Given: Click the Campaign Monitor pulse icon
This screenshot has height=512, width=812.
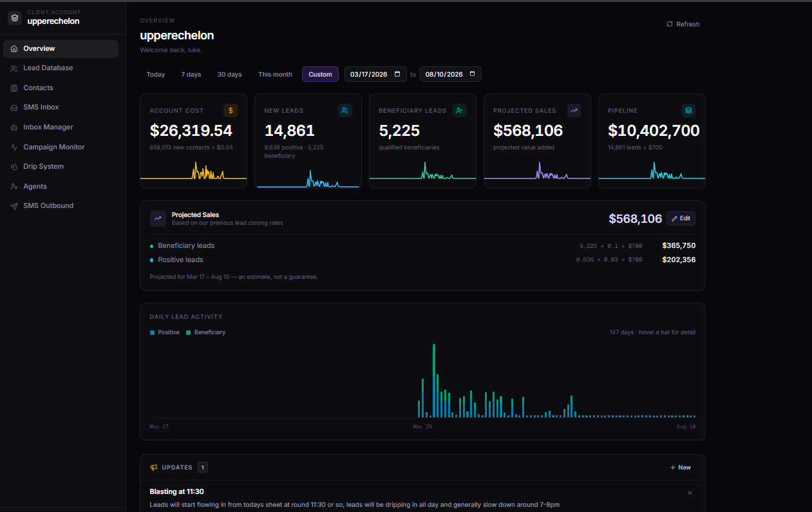Looking at the screenshot, I should point(14,147).
